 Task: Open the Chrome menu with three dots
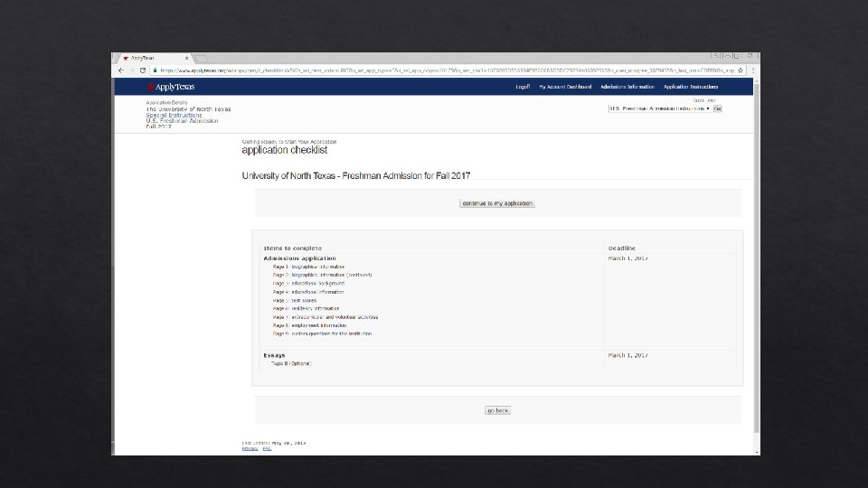tap(753, 70)
